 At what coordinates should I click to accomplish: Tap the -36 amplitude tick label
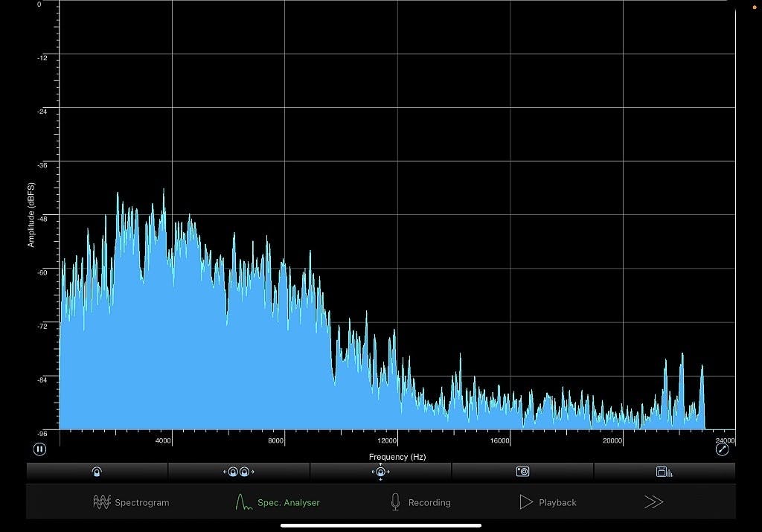coord(42,165)
